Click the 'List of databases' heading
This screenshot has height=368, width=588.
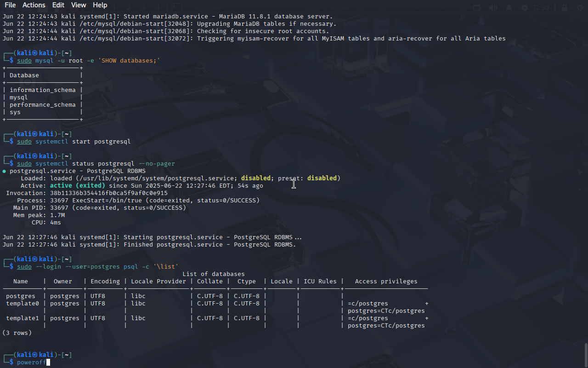click(x=214, y=274)
